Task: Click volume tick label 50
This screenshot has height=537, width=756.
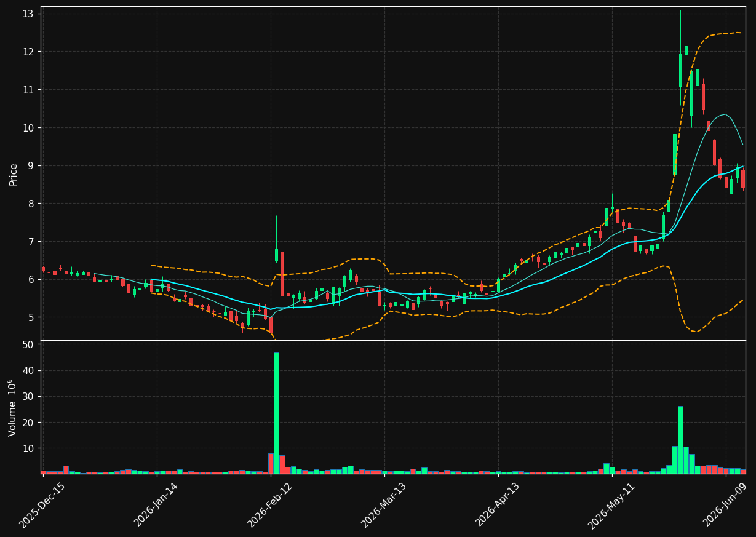Action: [x=28, y=344]
